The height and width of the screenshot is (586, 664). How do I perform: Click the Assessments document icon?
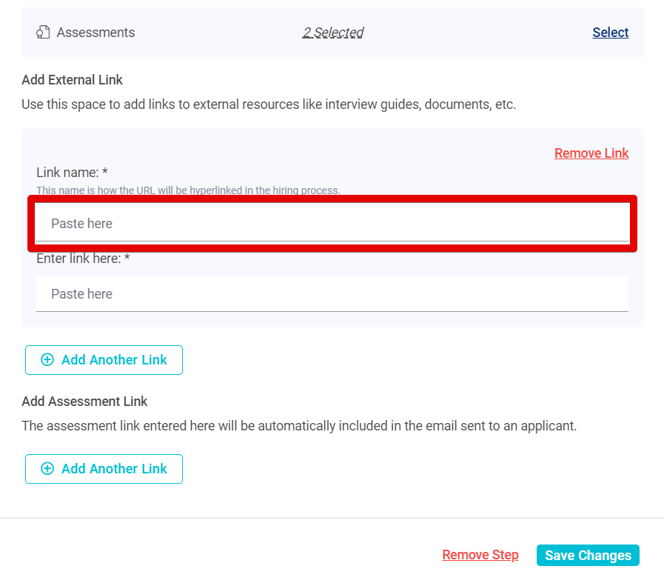pos(43,33)
